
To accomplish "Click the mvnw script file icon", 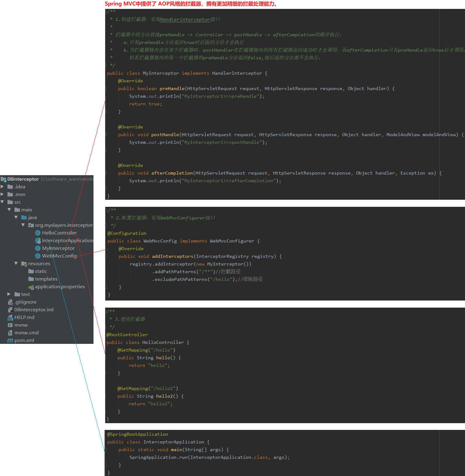I will click(10, 325).
